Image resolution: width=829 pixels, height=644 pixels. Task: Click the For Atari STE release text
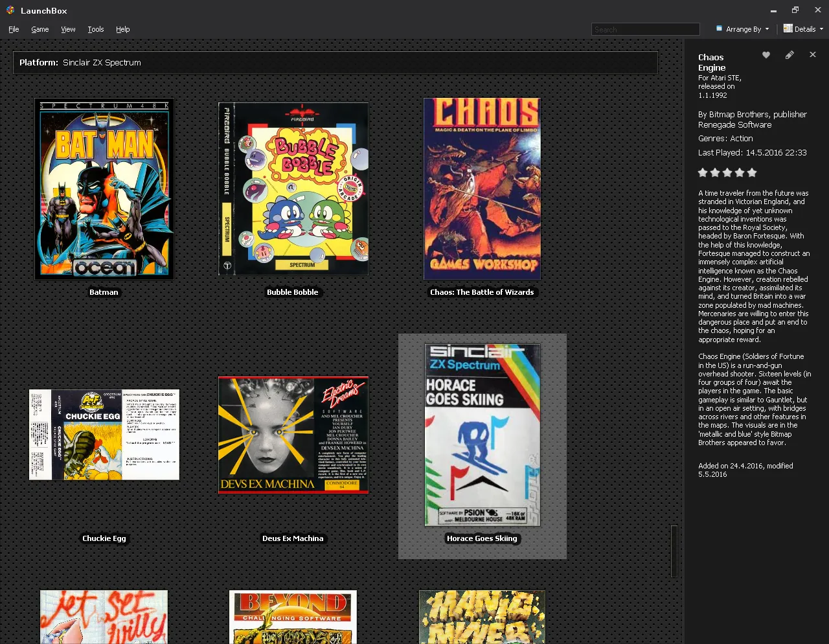tap(720, 86)
